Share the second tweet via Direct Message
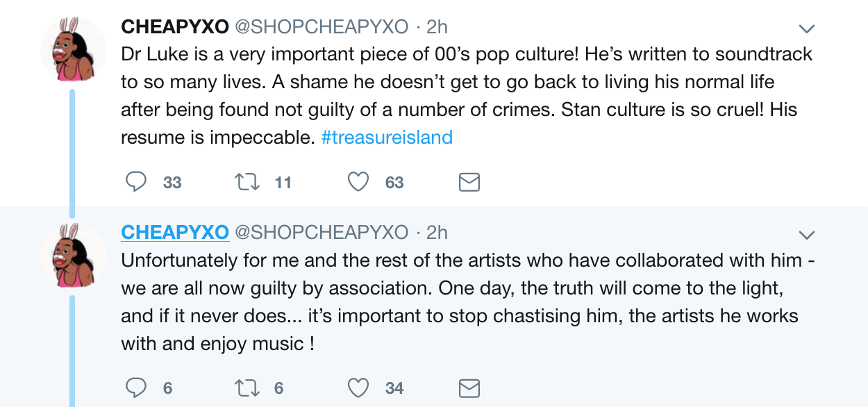The width and height of the screenshot is (868, 407). pos(469,388)
